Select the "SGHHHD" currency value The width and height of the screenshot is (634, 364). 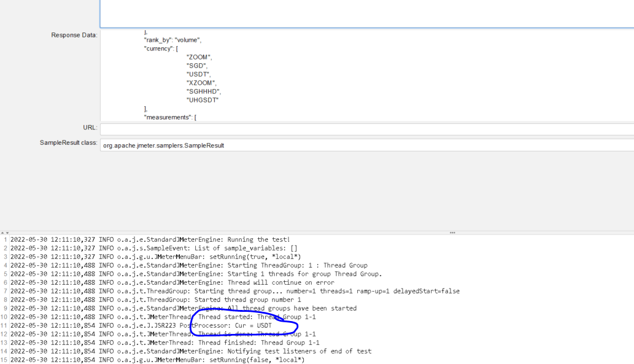(x=204, y=91)
